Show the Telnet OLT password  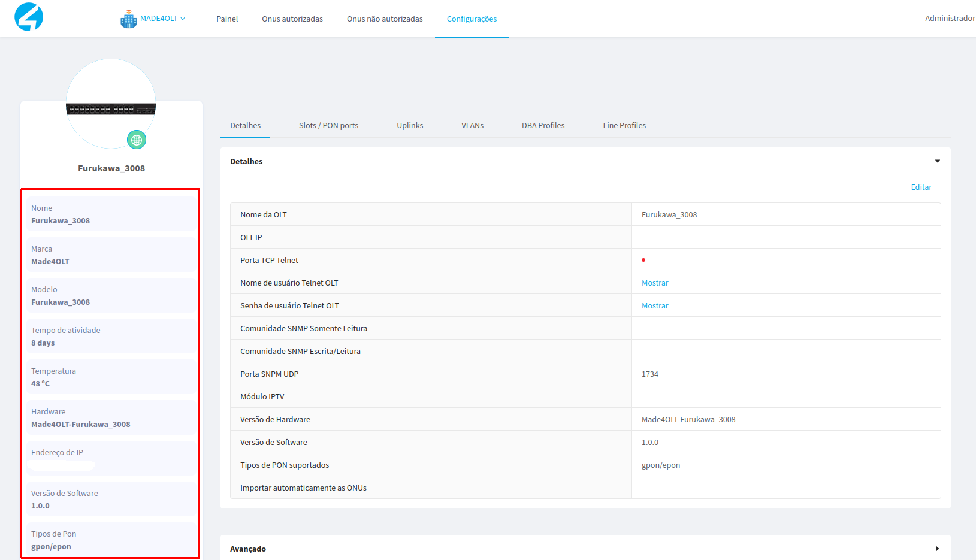point(655,305)
